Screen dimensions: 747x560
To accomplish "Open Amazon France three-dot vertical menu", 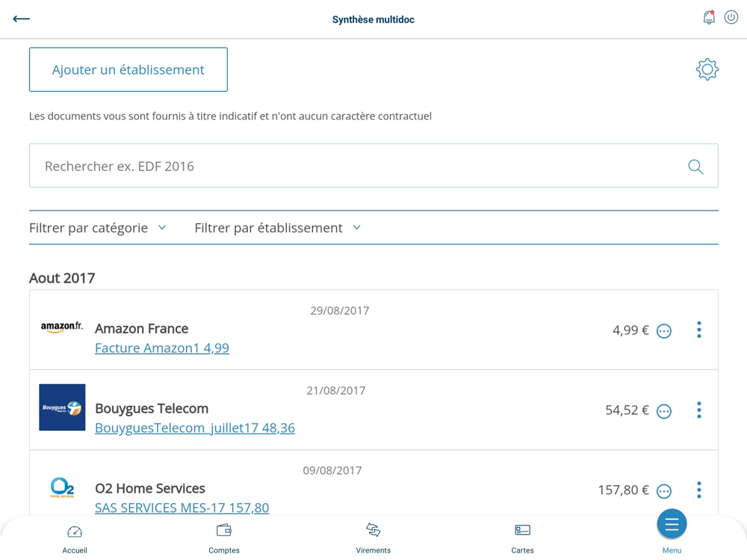I will tap(699, 330).
